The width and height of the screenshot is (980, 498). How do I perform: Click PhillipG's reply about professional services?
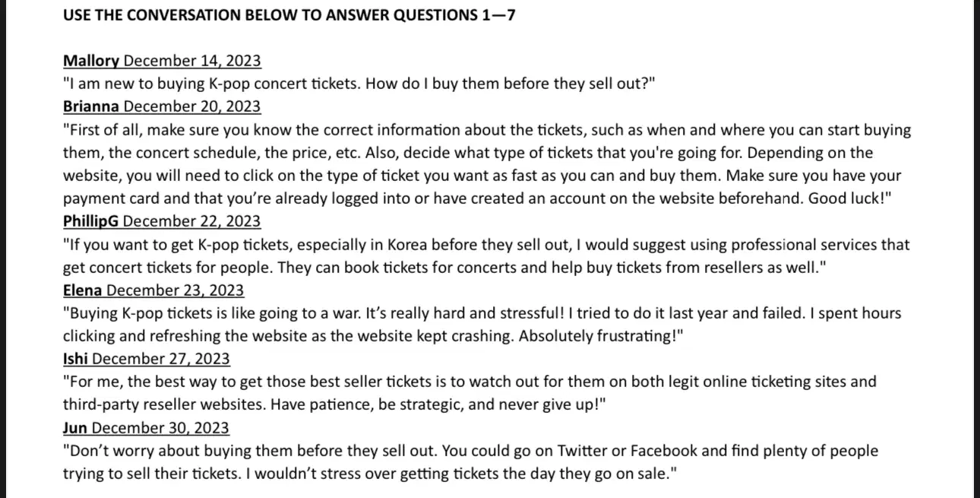click(x=486, y=256)
